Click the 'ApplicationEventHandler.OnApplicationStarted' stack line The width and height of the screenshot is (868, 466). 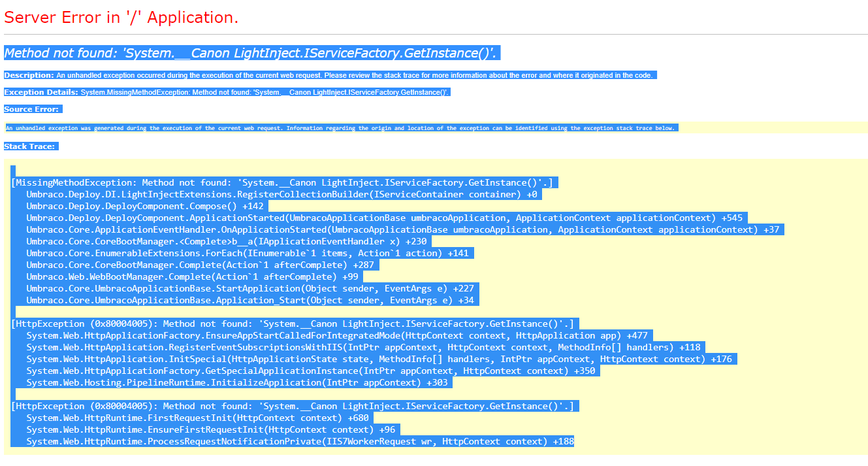(x=403, y=229)
